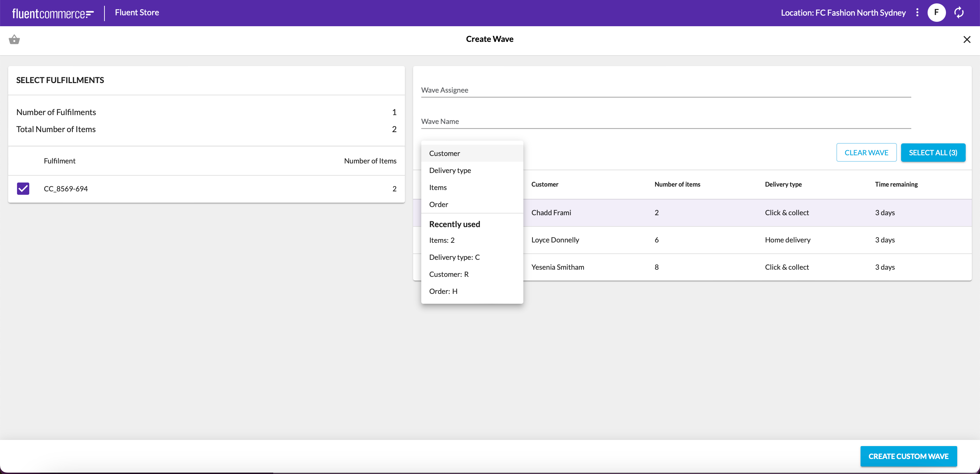
Task: Open the three-dot options menu
Action: coord(917,13)
